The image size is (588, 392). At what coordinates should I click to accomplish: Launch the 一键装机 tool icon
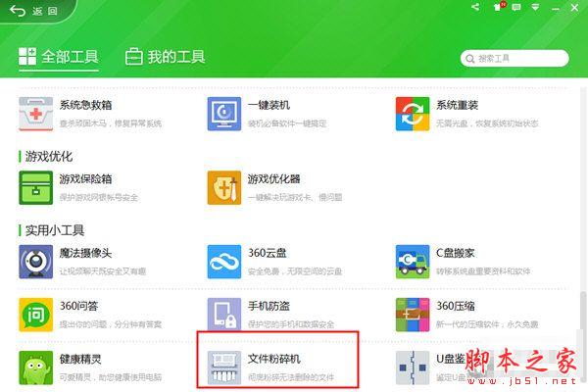click(x=224, y=113)
